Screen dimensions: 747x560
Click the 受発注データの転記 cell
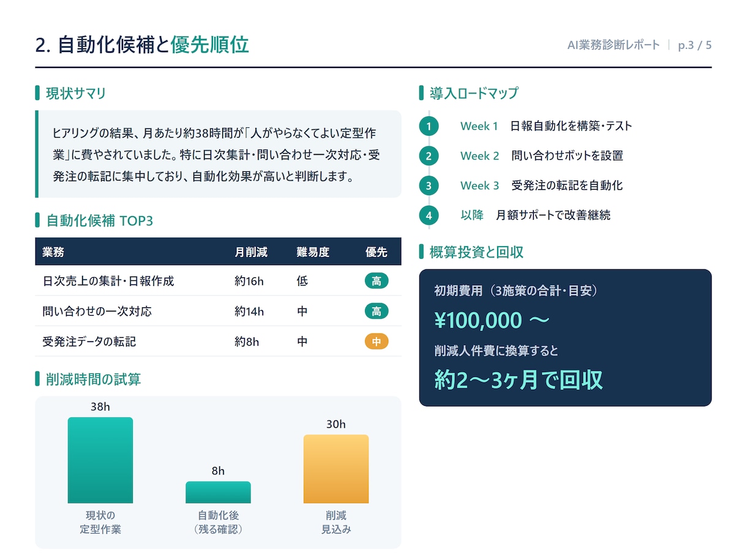(89, 342)
